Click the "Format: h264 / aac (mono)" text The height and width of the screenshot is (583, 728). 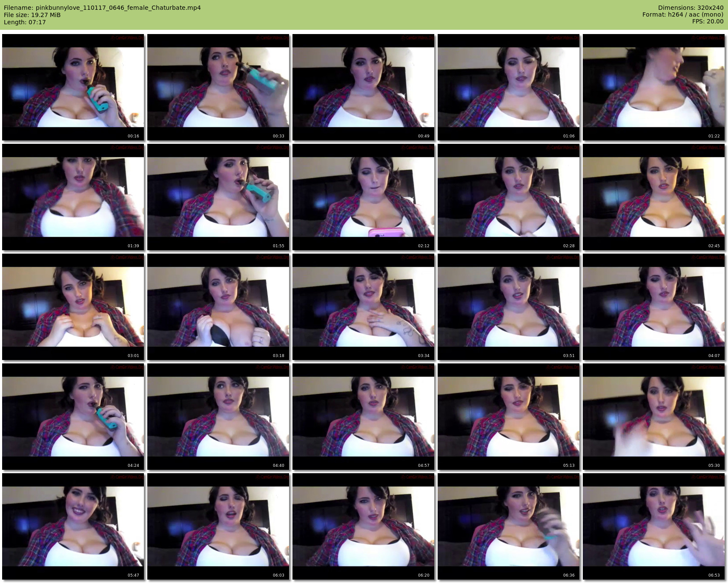coord(683,14)
